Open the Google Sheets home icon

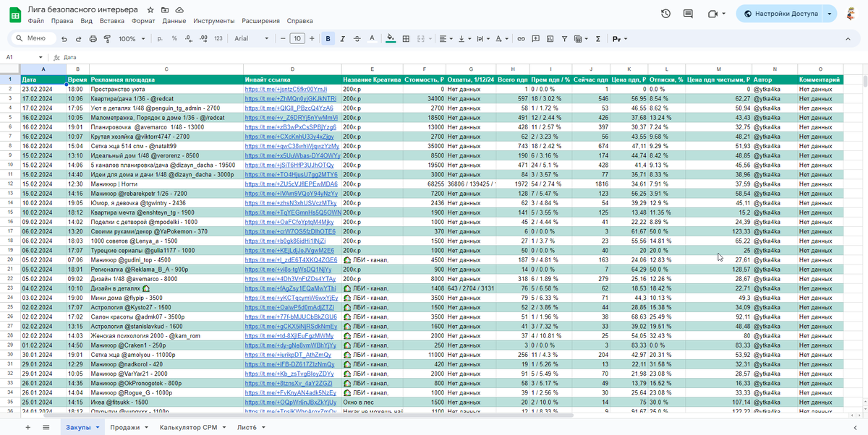click(x=14, y=14)
